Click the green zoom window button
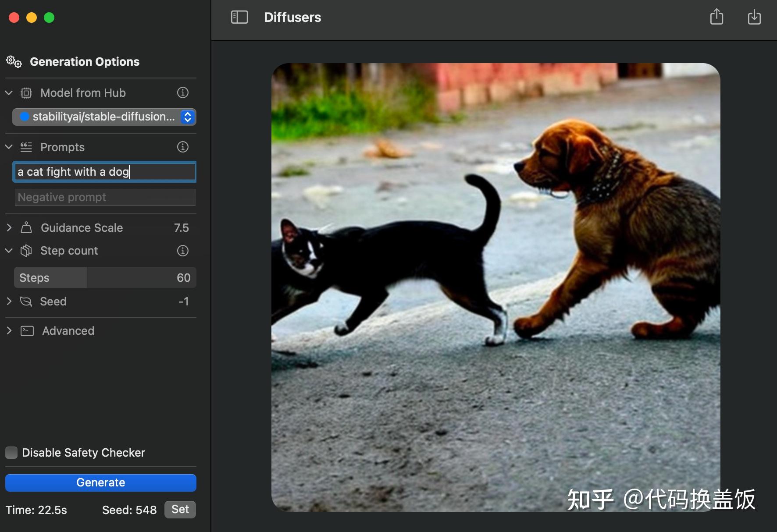 [x=49, y=18]
